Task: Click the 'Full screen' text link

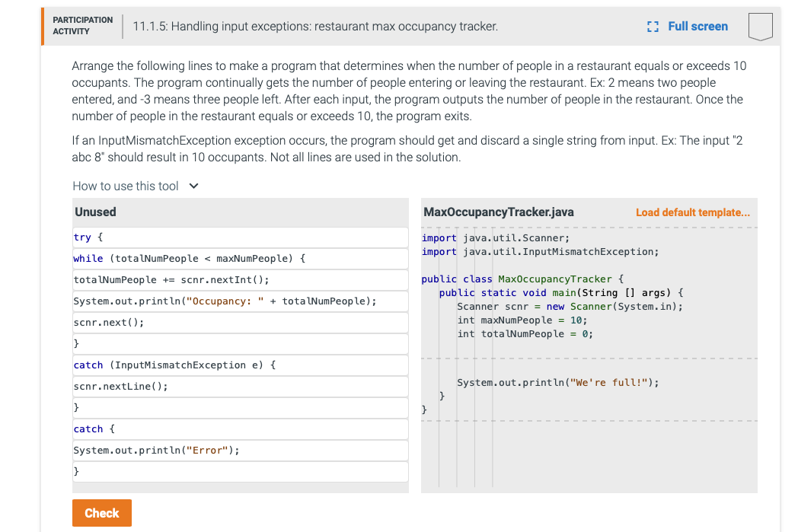Action: (x=697, y=26)
